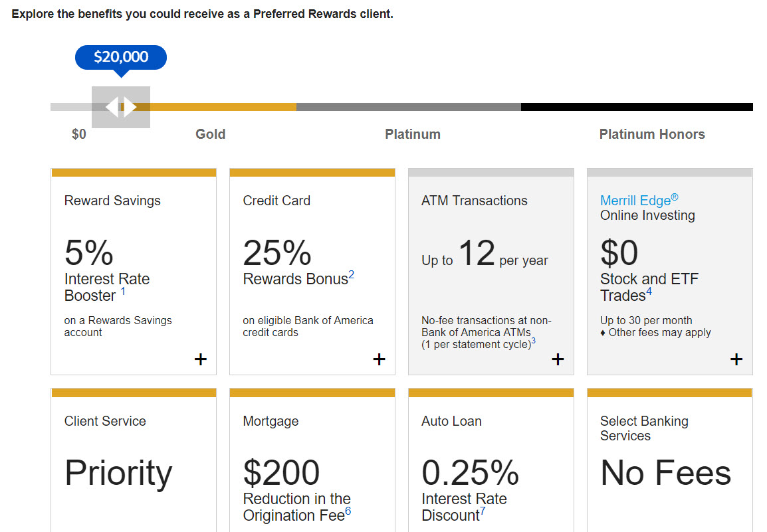Click the $20,000 balance tooltip bubble
Screen dimensions: 767x532
(x=121, y=57)
